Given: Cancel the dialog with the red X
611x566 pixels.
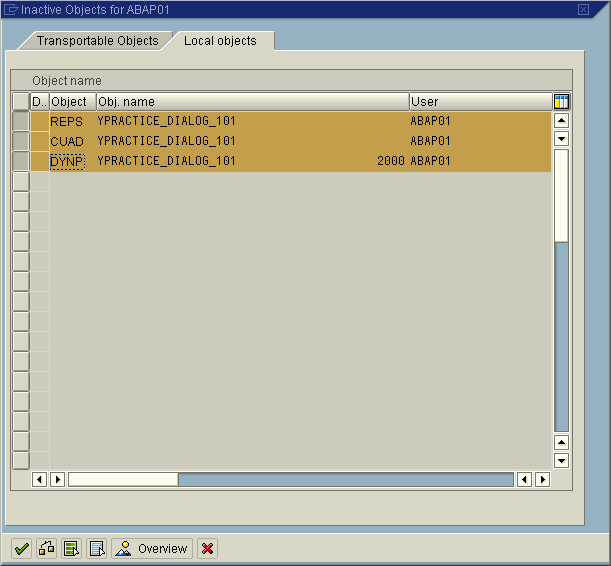Looking at the screenshot, I should (x=207, y=548).
